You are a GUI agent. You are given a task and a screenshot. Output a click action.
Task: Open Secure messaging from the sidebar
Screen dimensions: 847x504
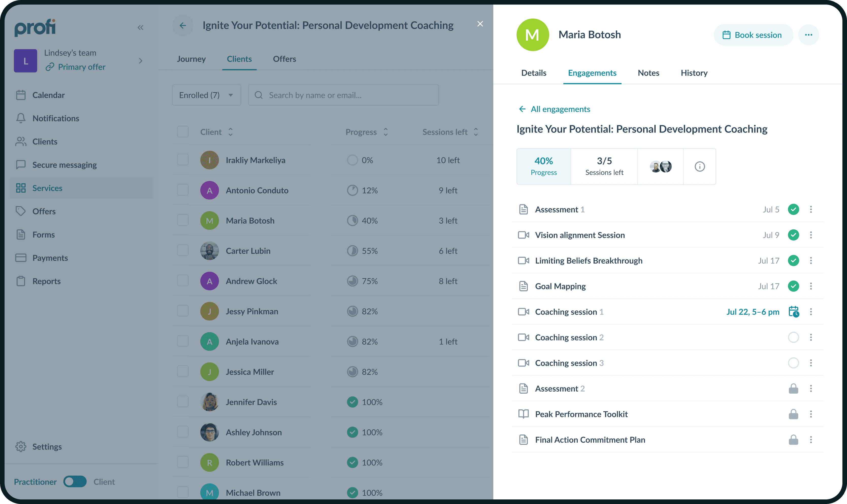point(64,165)
